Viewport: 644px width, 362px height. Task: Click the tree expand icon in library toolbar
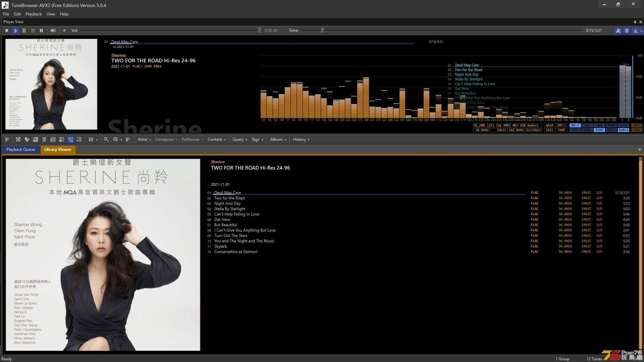coord(18,139)
